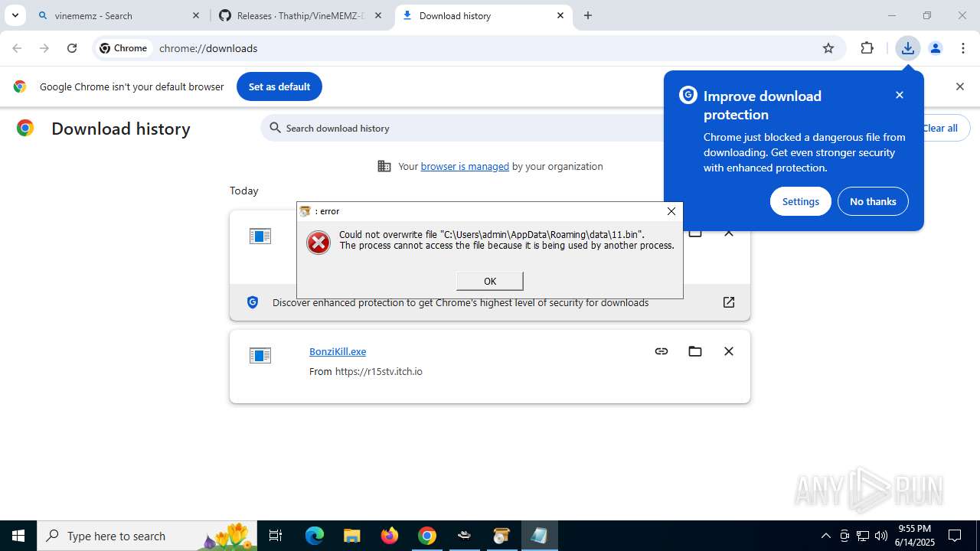Image resolution: width=980 pixels, height=551 pixels.
Task: Click the Today date heading
Action: (x=244, y=191)
